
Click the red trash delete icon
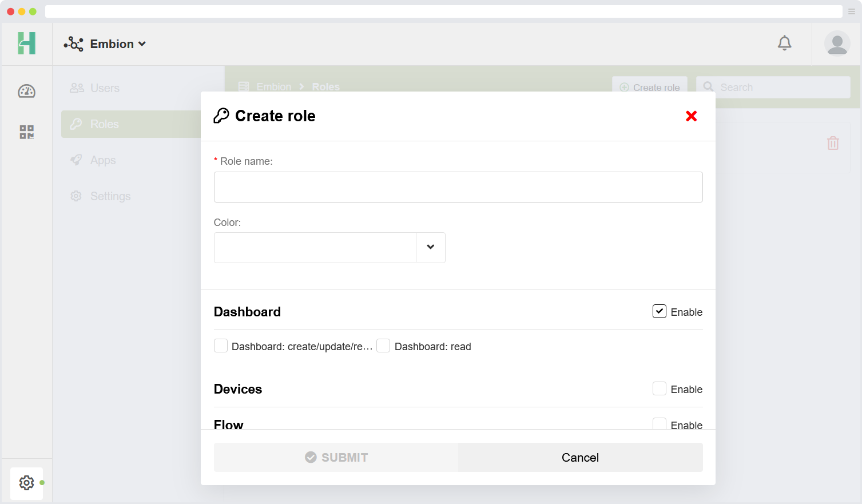pyautogui.click(x=833, y=143)
